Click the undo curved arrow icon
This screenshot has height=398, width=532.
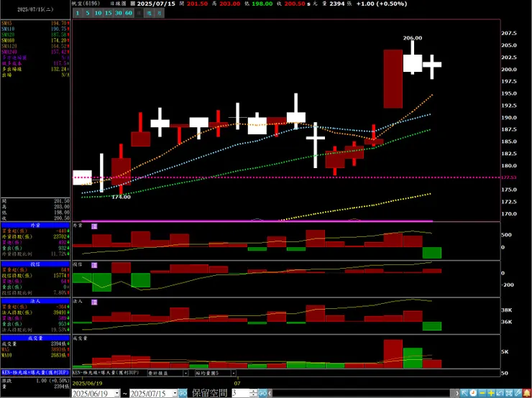tap(500, 393)
